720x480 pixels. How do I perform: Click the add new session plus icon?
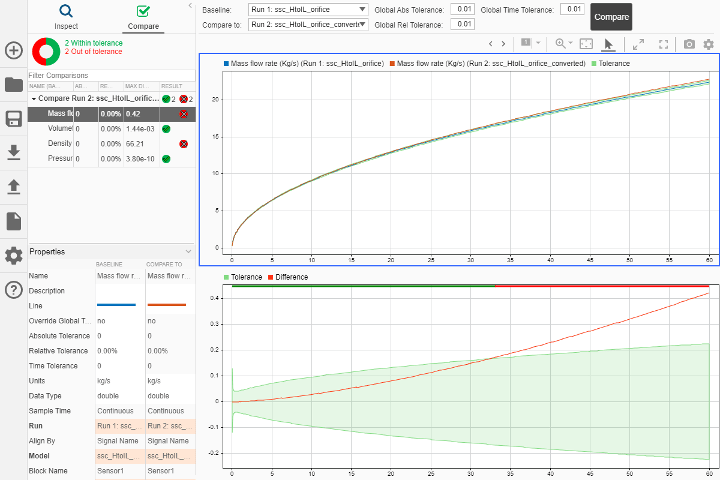[x=14, y=50]
